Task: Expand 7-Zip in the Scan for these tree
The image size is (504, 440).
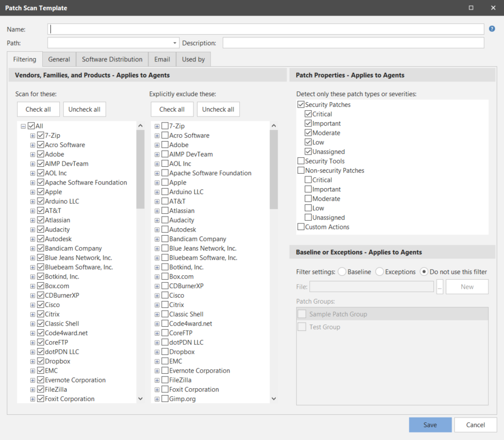Action: point(33,136)
